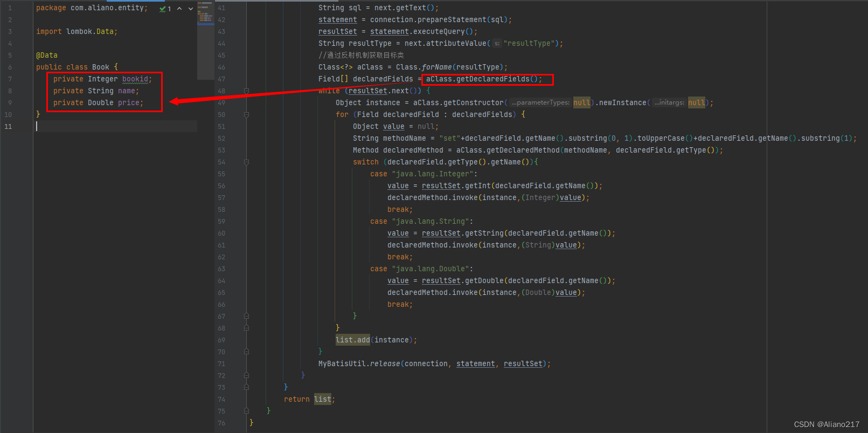Viewport: 868px width, 433px height.
Task: Go to next highlighted problem with down arrow
Action: click(x=191, y=9)
